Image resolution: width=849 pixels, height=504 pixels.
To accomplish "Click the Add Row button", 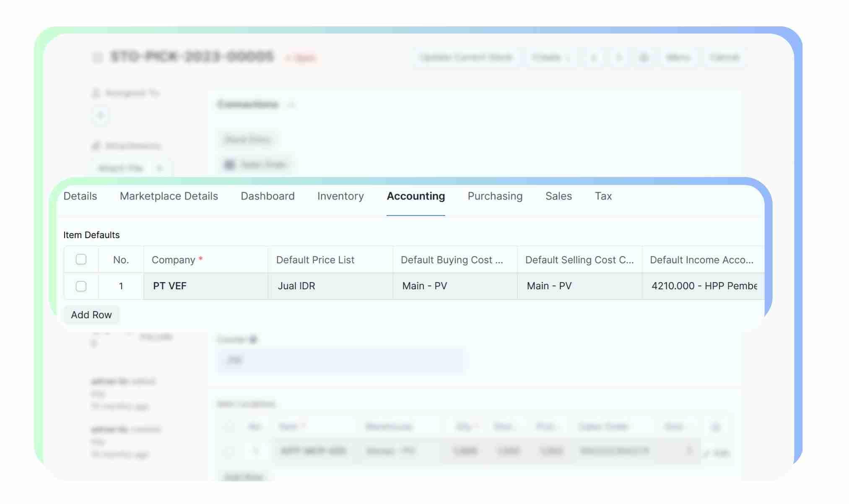I will coord(91,315).
